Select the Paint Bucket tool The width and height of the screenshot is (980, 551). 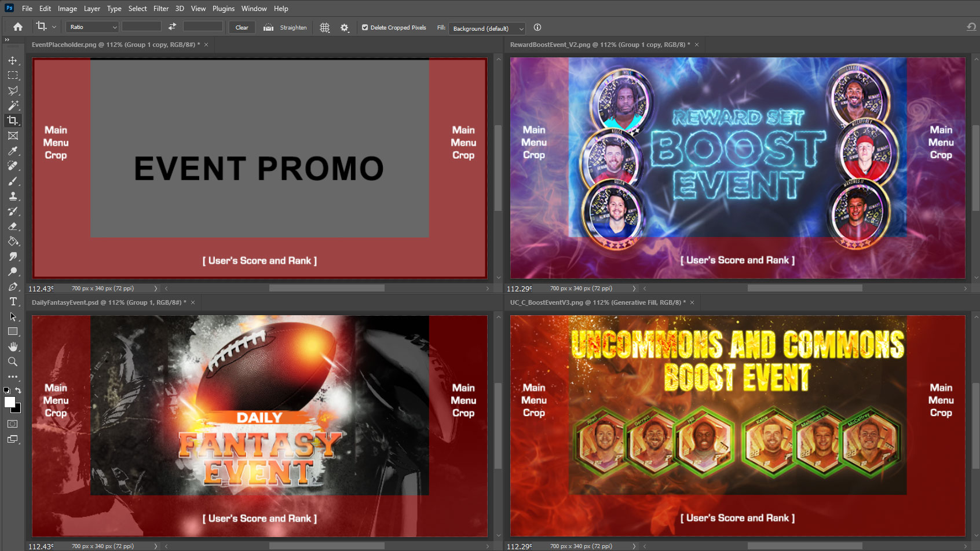point(13,241)
